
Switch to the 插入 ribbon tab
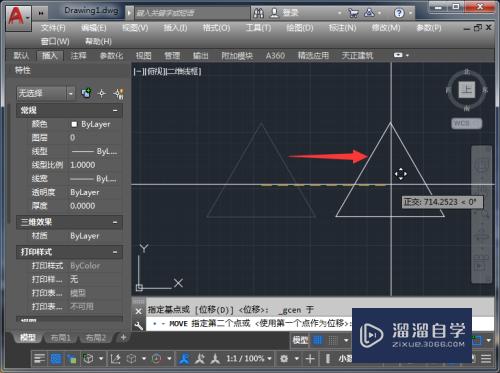tap(50, 56)
